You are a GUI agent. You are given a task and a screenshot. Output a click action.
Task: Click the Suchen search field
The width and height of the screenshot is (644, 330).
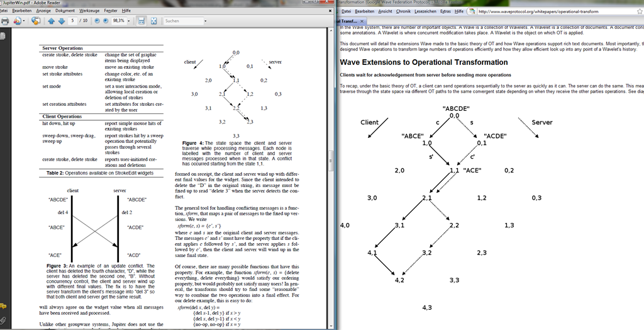pyautogui.click(x=183, y=21)
